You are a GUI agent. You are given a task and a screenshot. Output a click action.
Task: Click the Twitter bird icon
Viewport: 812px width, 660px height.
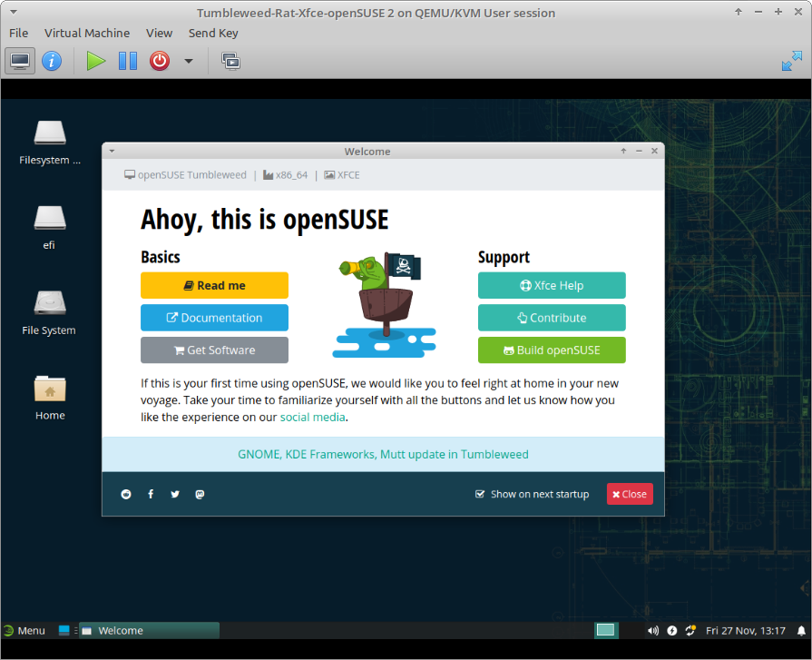[175, 494]
